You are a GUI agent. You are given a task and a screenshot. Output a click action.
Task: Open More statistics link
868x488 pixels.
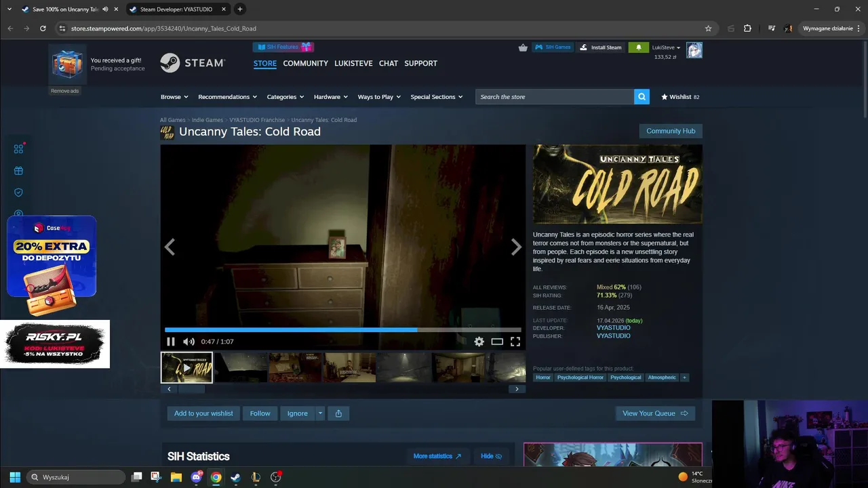(x=437, y=456)
